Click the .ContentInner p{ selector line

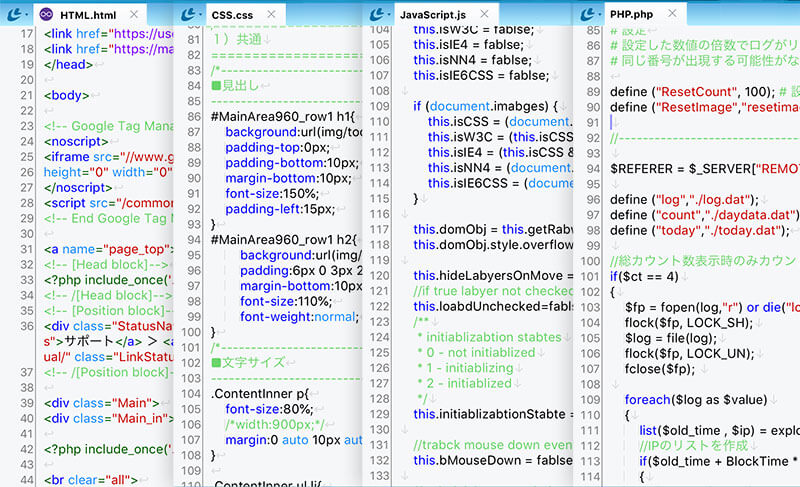251,393
